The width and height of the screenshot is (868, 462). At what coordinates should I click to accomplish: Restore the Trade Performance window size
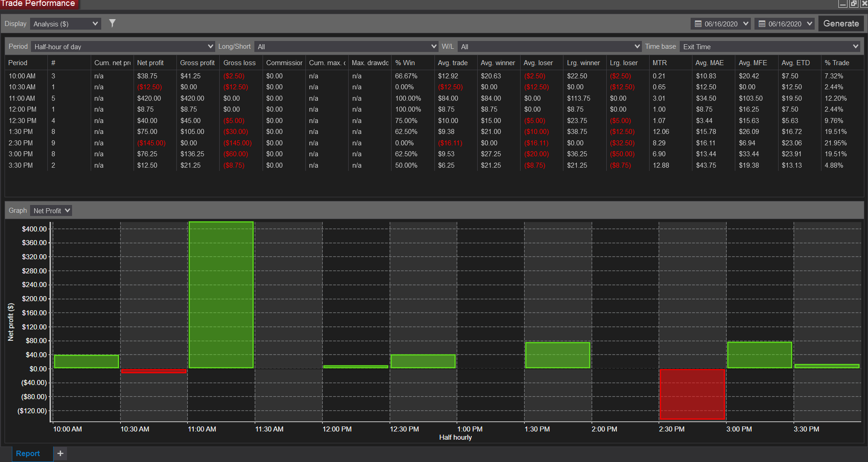pyautogui.click(x=853, y=4)
